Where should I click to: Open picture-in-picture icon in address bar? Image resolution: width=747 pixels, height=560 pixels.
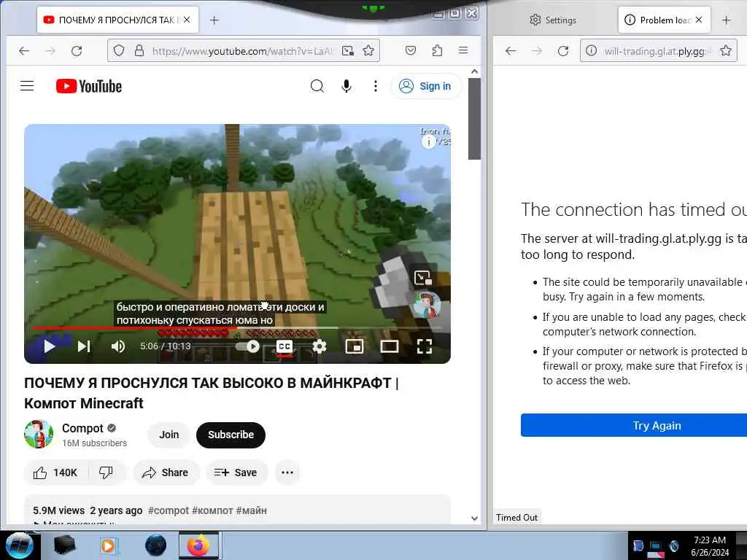348,50
